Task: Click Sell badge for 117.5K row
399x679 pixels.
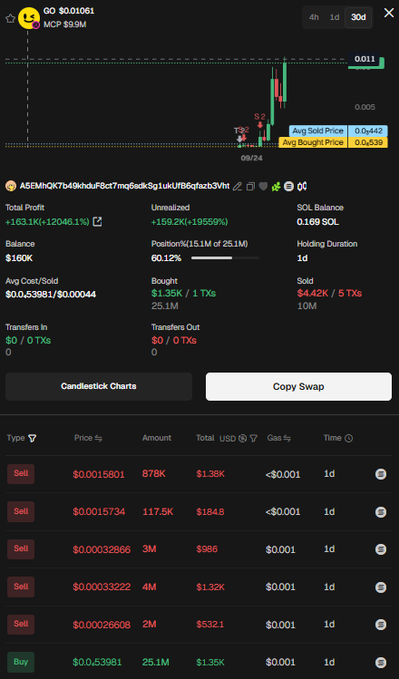Action: [x=21, y=511]
